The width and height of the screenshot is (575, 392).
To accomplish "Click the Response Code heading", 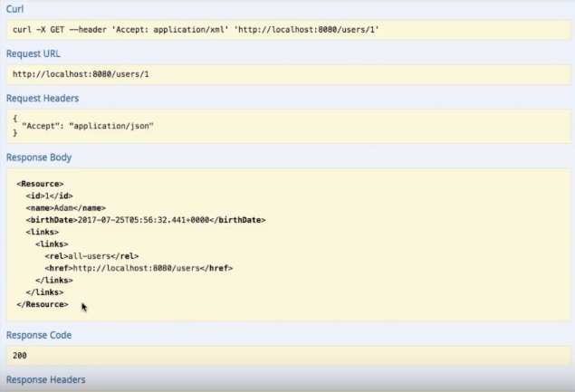I will 39,335.
